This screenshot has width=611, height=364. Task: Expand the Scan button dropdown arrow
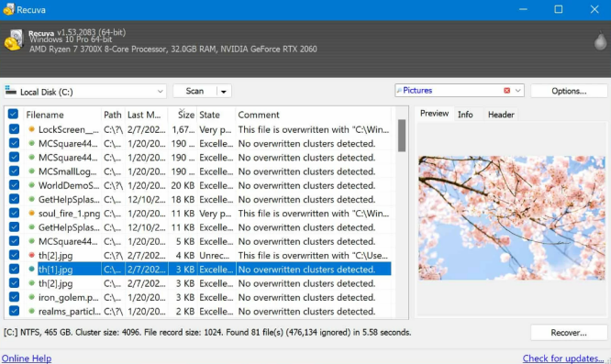[224, 92]
